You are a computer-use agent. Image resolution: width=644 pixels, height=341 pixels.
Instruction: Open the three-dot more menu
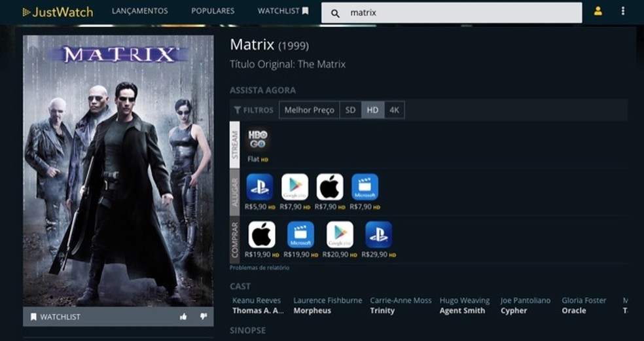tap(623, 11)
